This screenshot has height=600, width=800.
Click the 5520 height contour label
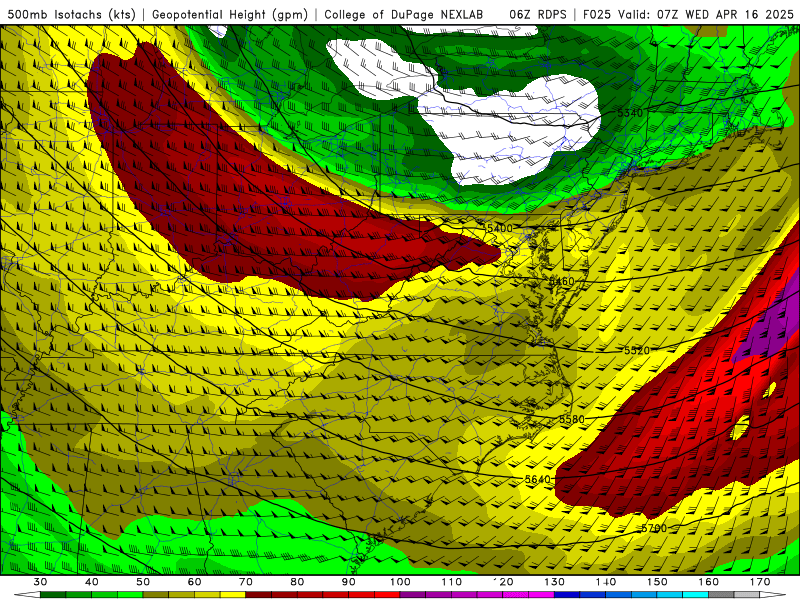point(637,351)
